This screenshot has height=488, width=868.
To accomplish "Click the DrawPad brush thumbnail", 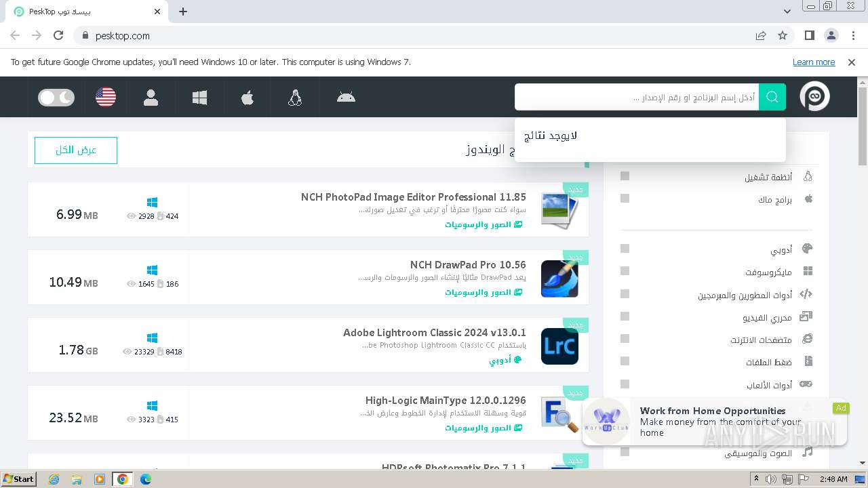I will click(559, 279).
